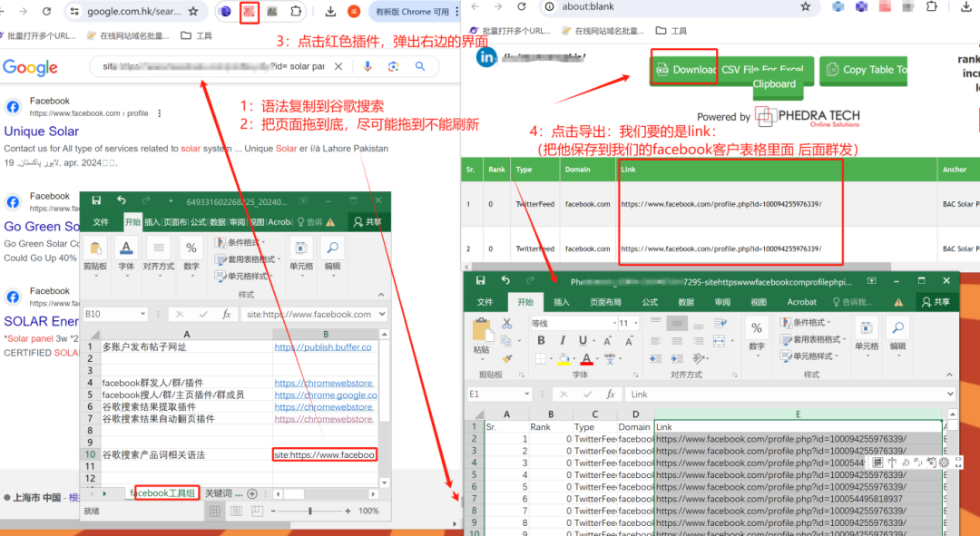Open 单元格样式 dropdown in right Excel
Viewport: 980px width, 536px height.
tap(808, 356)
